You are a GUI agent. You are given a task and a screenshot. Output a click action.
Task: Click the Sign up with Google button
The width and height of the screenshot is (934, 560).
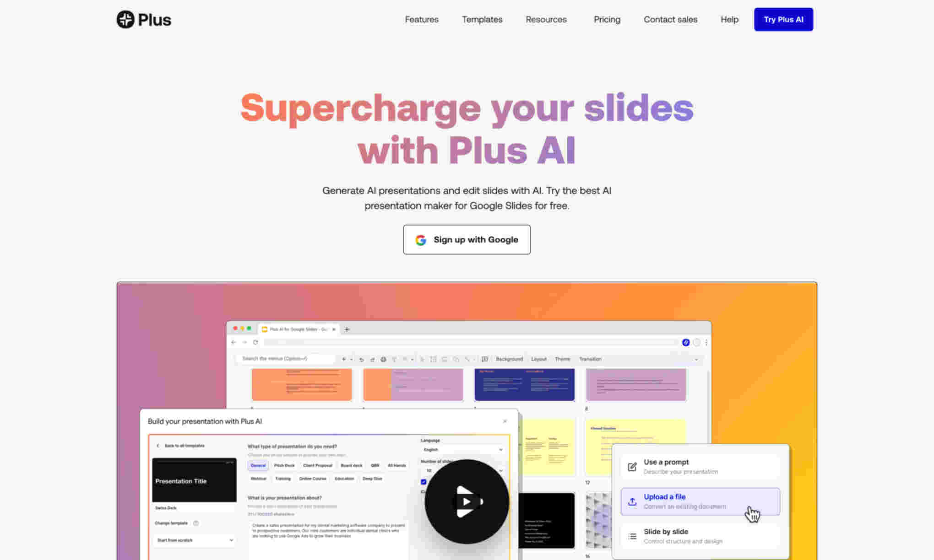point(467,239)
